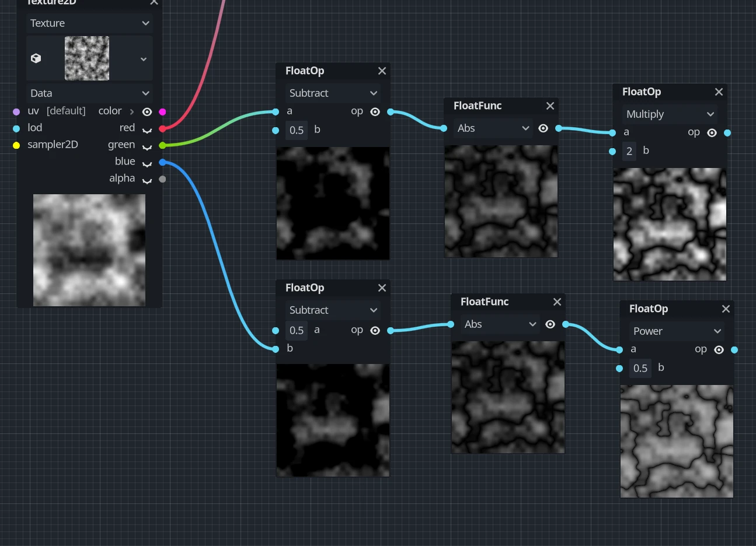
Task: Click the cube icon in the Texture2D asset field
Action: (x=36, y=58)
